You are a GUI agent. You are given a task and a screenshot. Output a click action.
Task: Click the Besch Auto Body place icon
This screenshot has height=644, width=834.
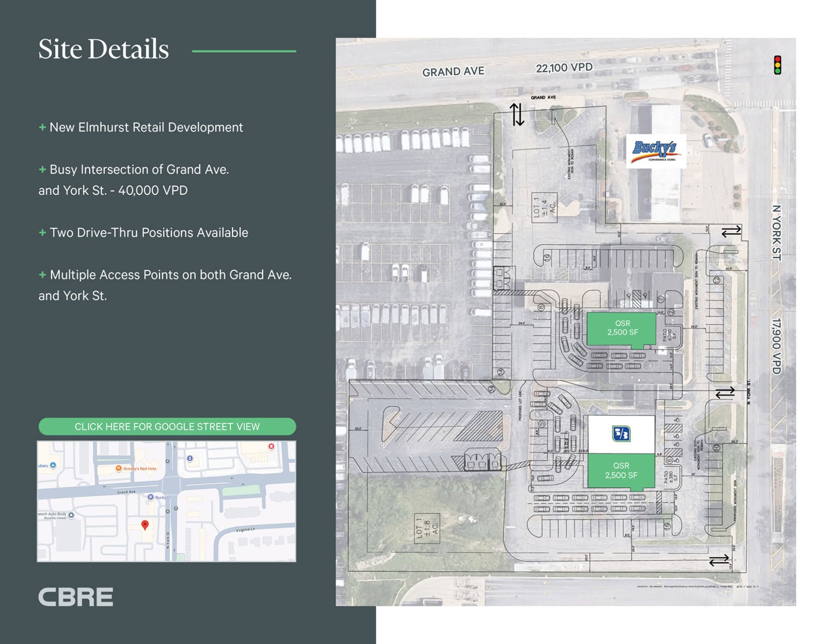tap(71, 515)
